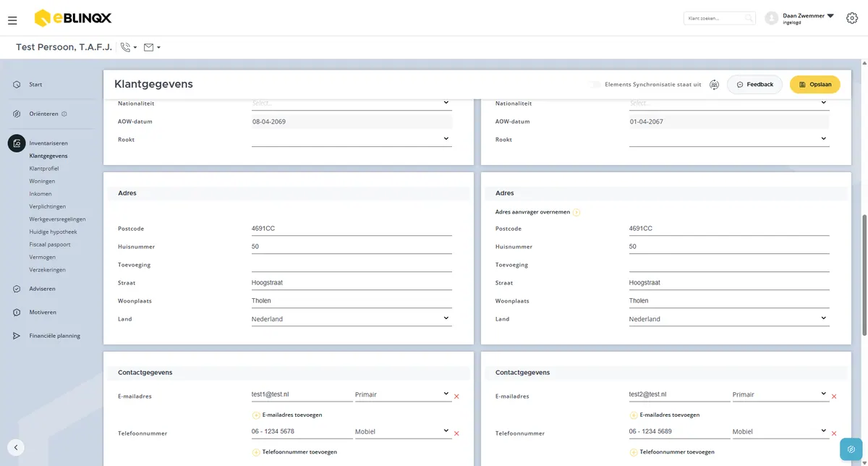Screen dimensions: 868x466
Task: Click the page vertical scrollbar
Action: click(x=864, y=275)
